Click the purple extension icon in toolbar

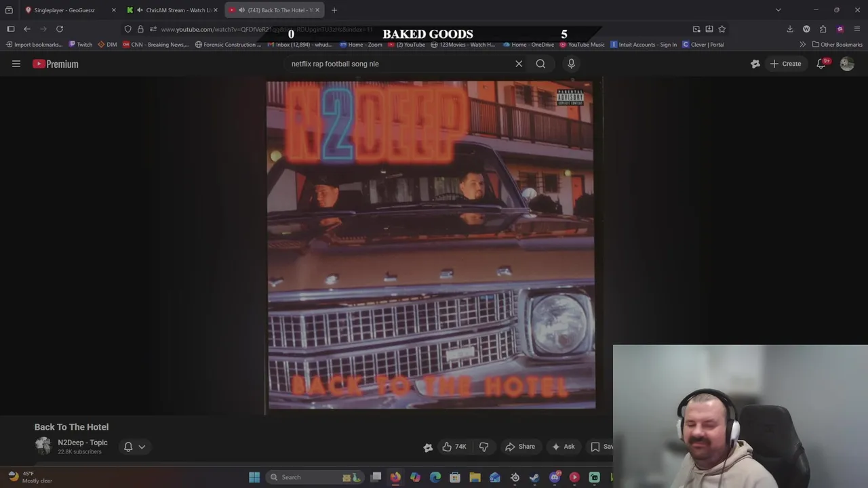[840, 29]
